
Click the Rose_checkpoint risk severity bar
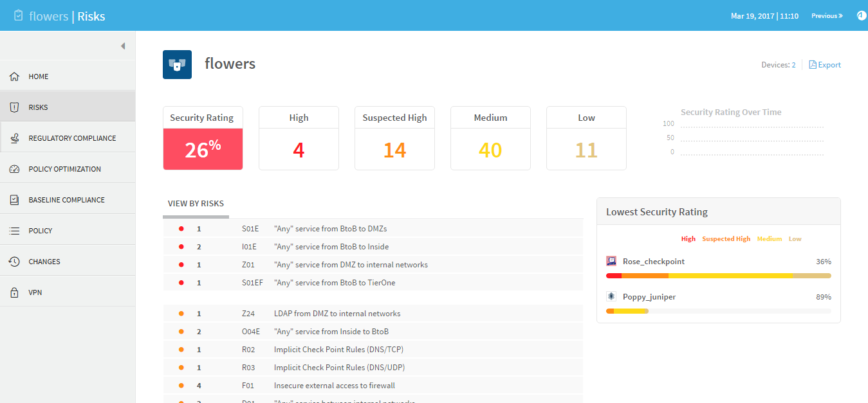[x=718, y=276]
